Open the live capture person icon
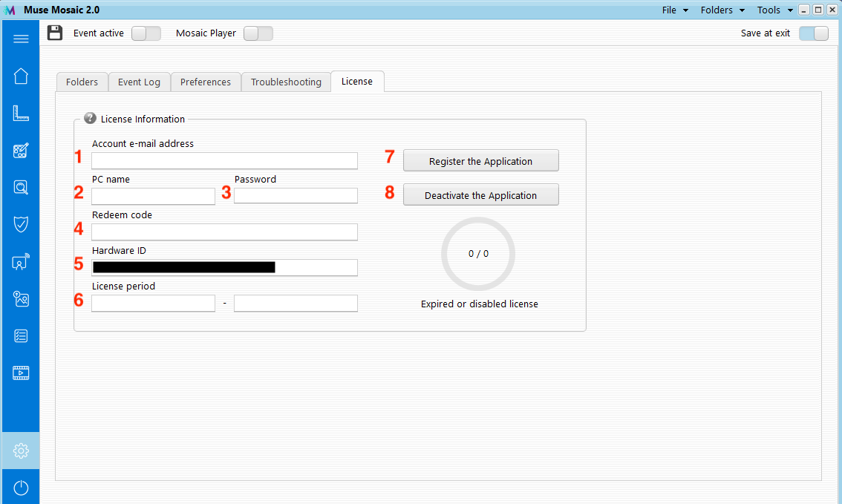Viewport: 842px width, 504px height. (21, 262)
